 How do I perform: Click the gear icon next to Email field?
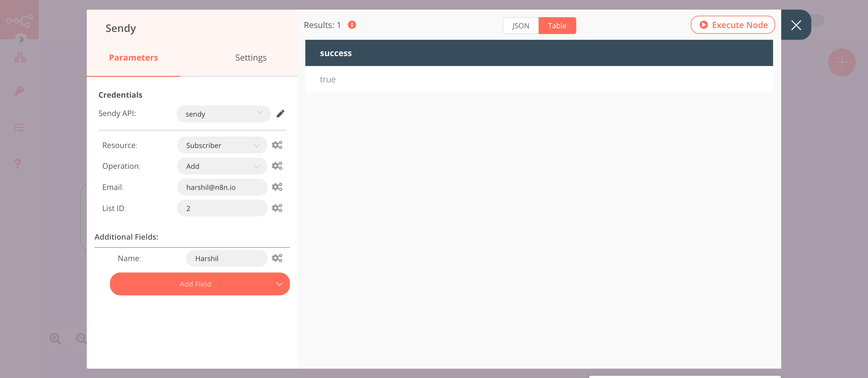click(277, 187)
